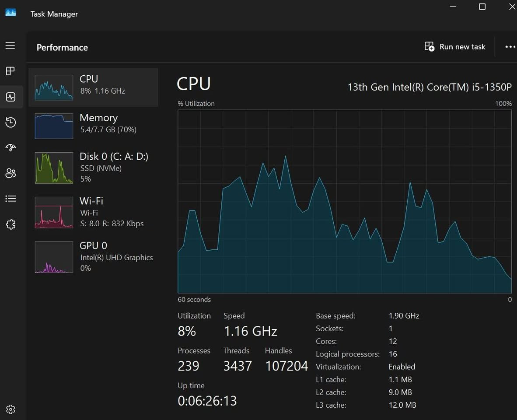Select the CPU performance item
The image size is (517, 420).
pos(93,87)
